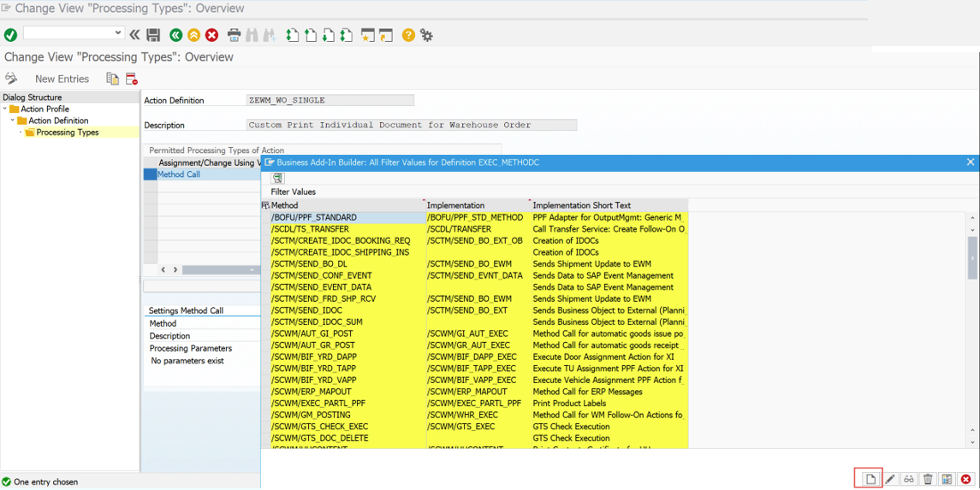Save using the floppy disk icon

point(153,35)
